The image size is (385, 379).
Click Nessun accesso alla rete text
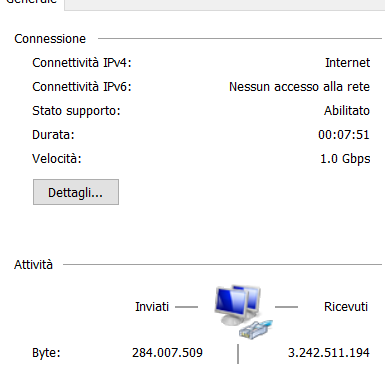(x=299, y=87)
